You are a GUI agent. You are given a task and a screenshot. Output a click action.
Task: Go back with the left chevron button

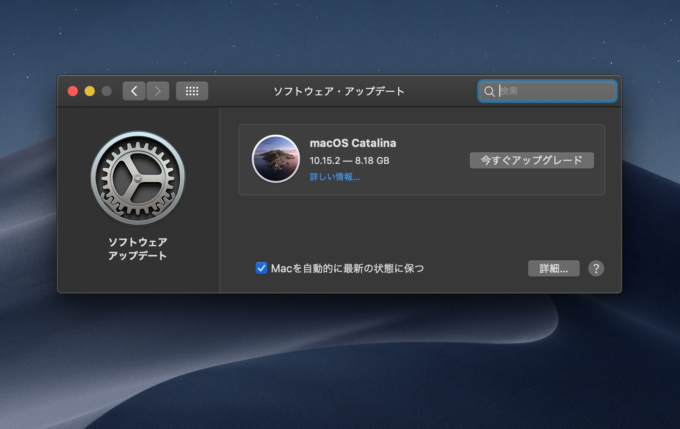coord(134,91)
